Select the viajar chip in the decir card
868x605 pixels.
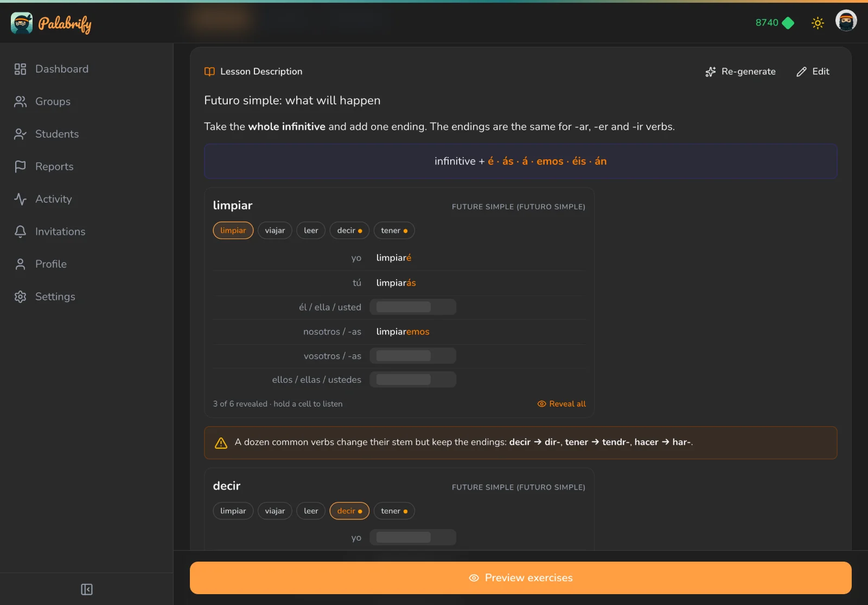tap(275, 511)
